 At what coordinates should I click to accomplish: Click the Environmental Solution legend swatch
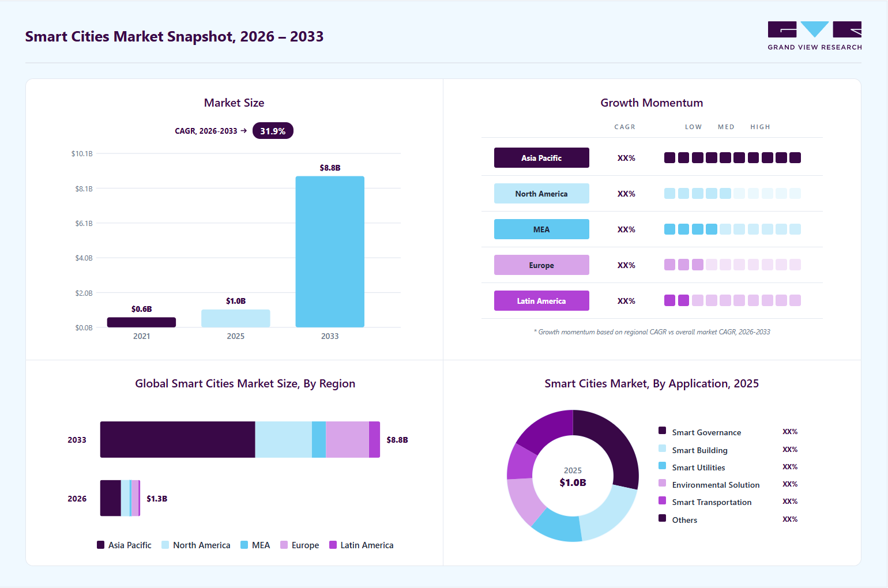[x=663, y=483]
